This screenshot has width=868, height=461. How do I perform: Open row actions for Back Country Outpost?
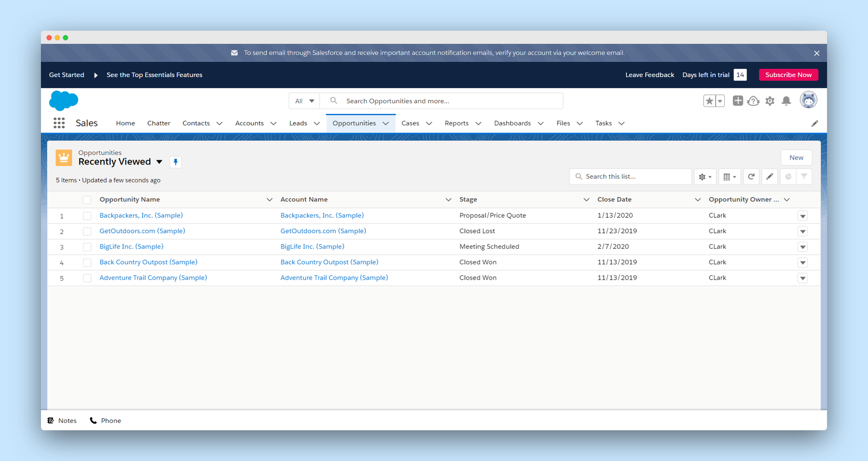click(803, 262)
